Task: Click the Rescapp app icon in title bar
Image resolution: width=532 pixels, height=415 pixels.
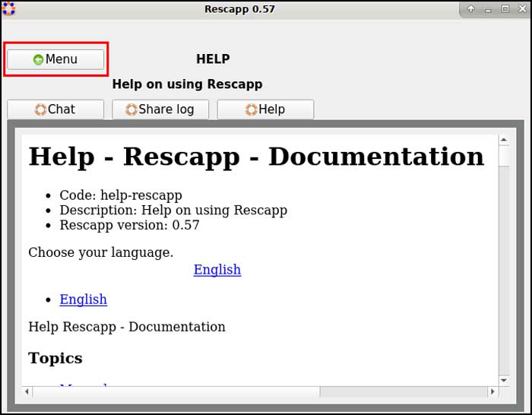Action: pyautogui.click(x=9, y=9)
